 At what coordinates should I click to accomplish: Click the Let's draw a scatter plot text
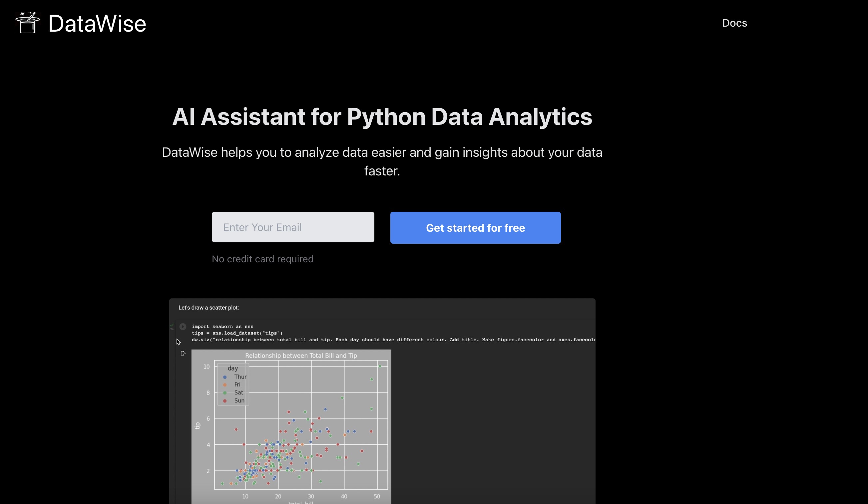pyautogui.click(x=209, y=307)
